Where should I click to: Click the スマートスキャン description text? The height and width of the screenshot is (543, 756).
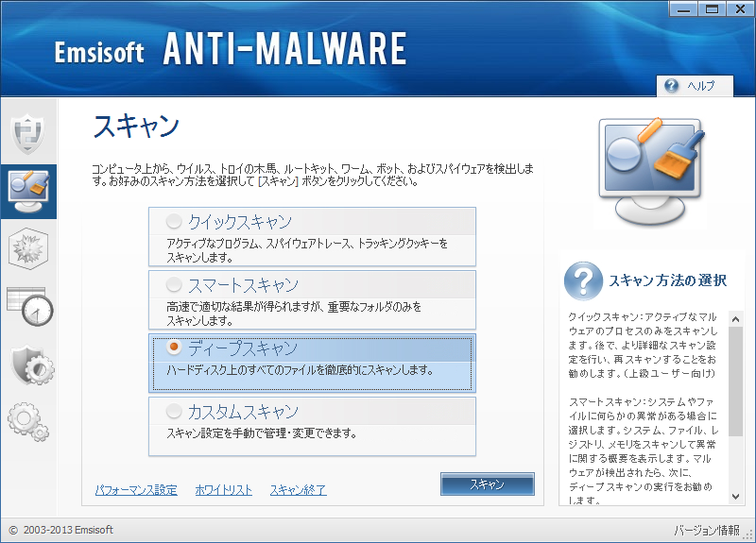coord(294,314)
